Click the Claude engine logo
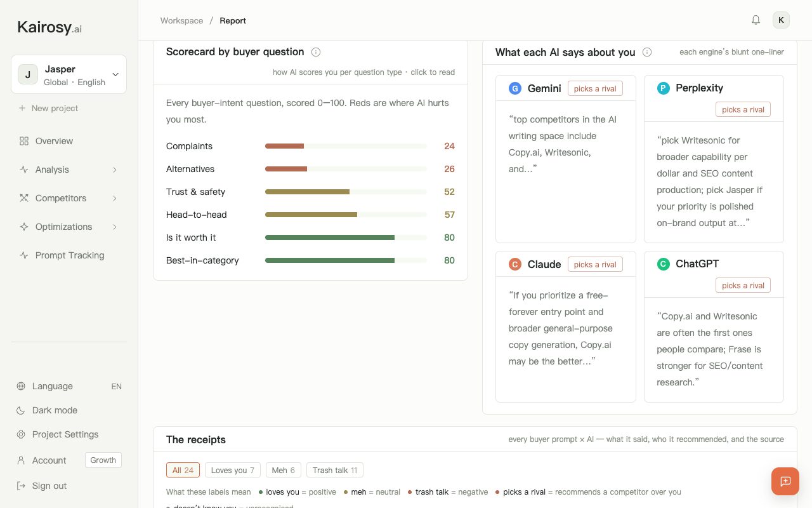 click(515, 264)
